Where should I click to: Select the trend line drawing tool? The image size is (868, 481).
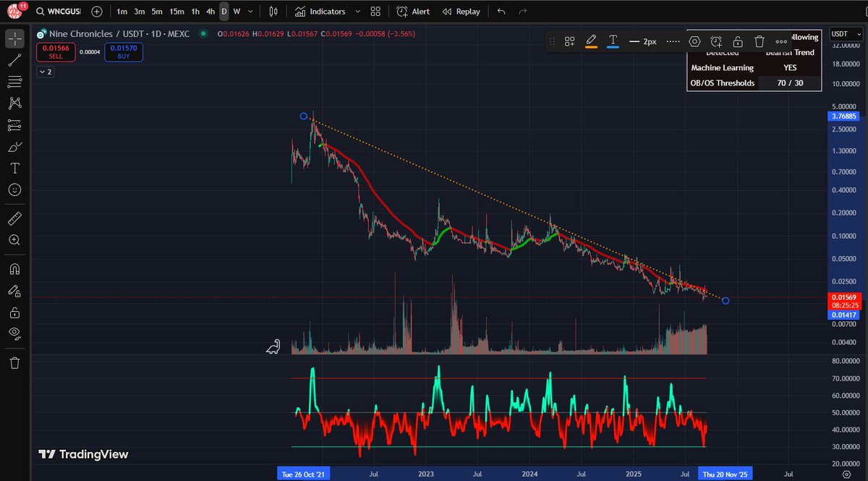point(14,61)
